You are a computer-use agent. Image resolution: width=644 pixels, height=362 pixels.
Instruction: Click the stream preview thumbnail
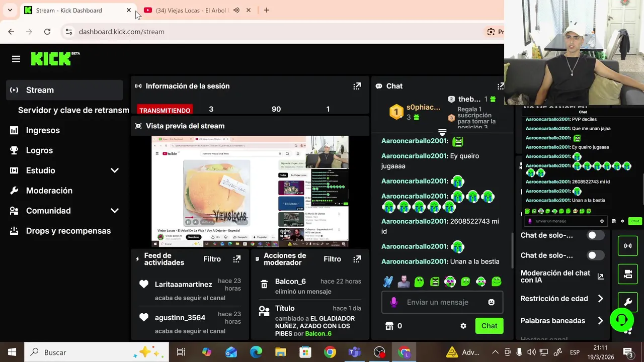[250, 192]
